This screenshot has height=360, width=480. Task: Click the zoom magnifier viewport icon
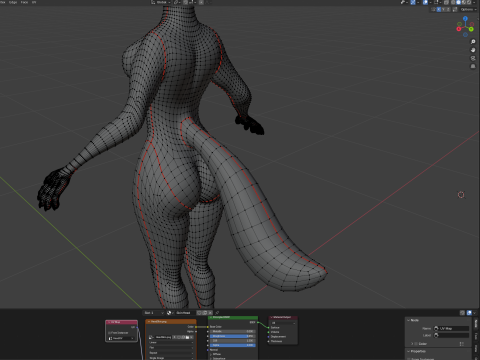click(x=473, y=41)
